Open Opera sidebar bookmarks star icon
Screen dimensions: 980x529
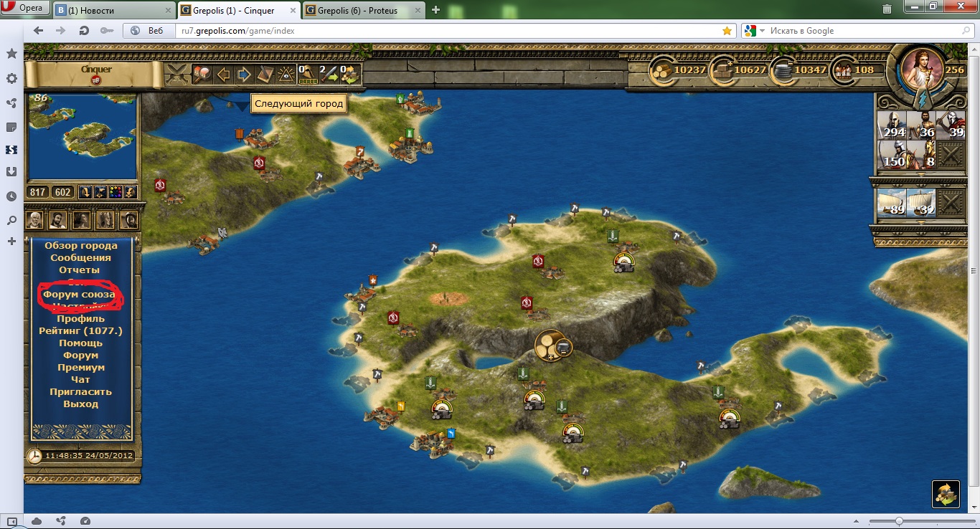11,54
